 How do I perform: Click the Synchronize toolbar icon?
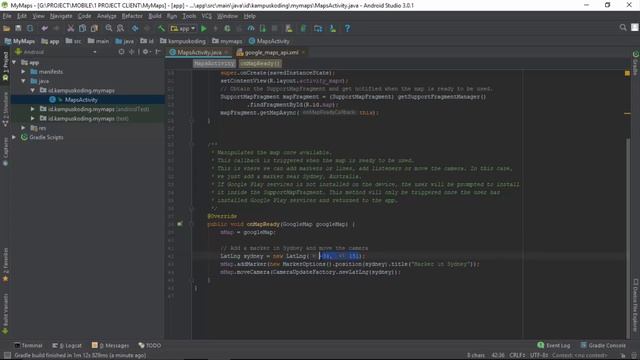[x=30, y=28]
